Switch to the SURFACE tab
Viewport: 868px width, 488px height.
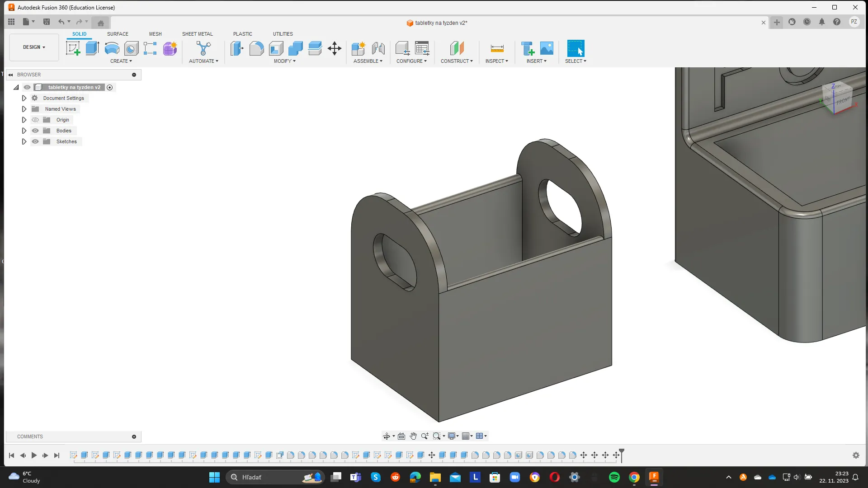[x=118, y=34]
